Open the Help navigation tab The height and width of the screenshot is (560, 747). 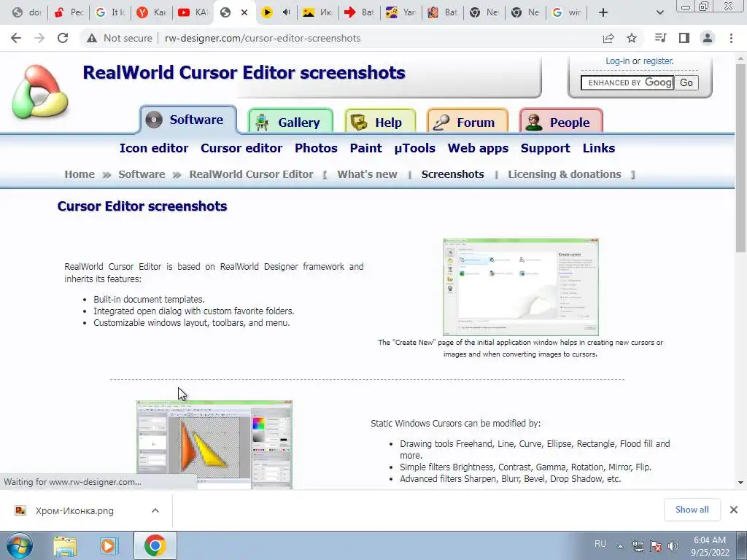pyautogui.click(x=380, y=122)
